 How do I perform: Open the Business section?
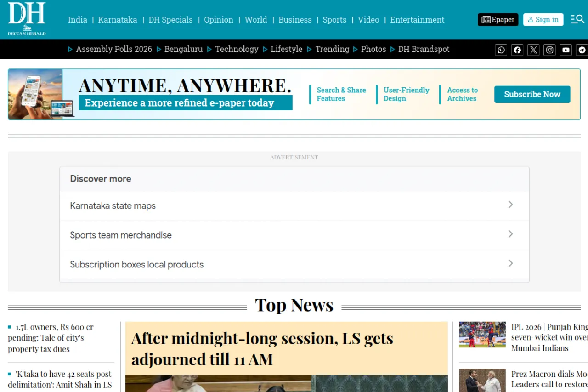tap(295, 20)
